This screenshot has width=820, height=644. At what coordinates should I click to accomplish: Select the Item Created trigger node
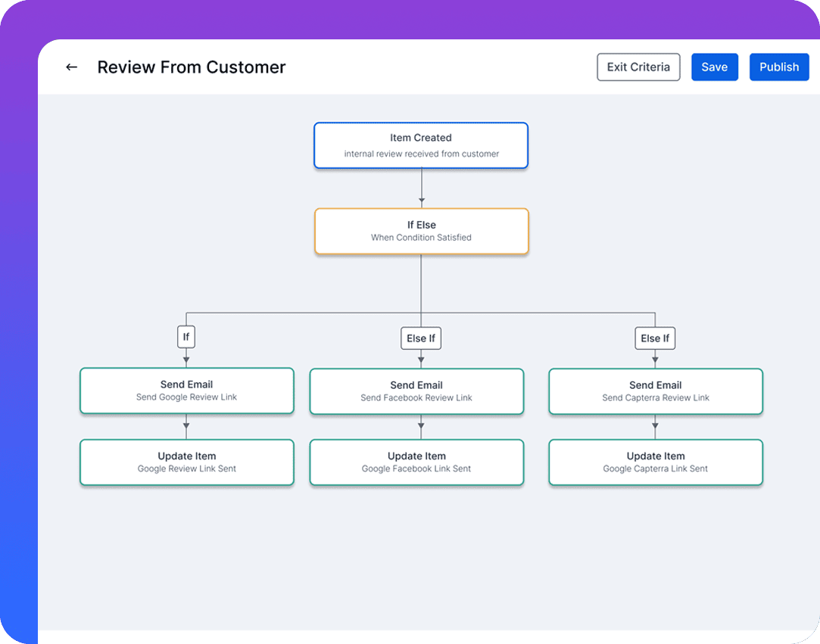coord(421,145)
